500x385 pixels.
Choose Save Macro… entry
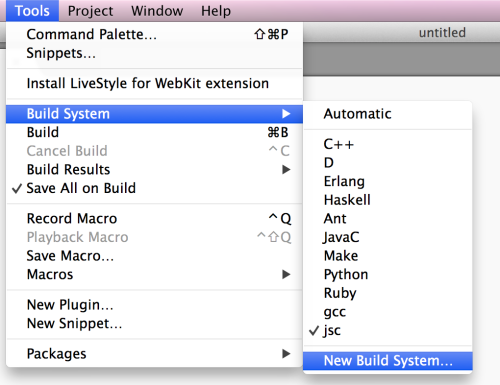click(x=154, y=256)
